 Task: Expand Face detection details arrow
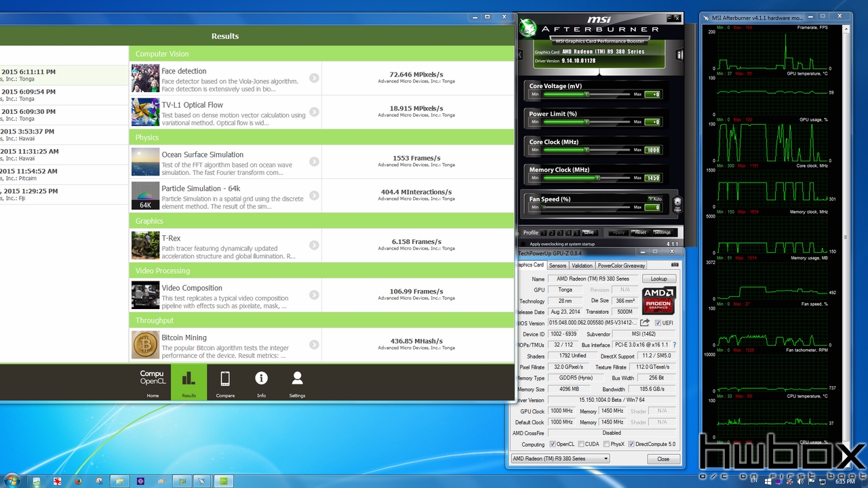(314, 78)
